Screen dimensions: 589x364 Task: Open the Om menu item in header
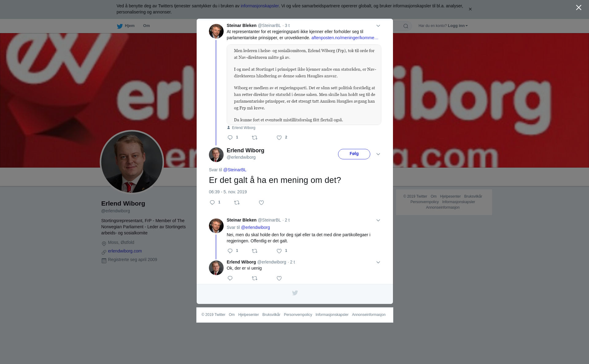[x=146, y=26]
